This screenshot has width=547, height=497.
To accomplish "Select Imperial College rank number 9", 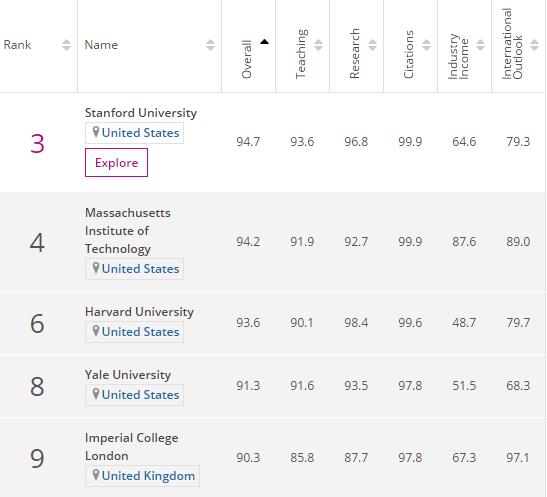I will point(37,458).
